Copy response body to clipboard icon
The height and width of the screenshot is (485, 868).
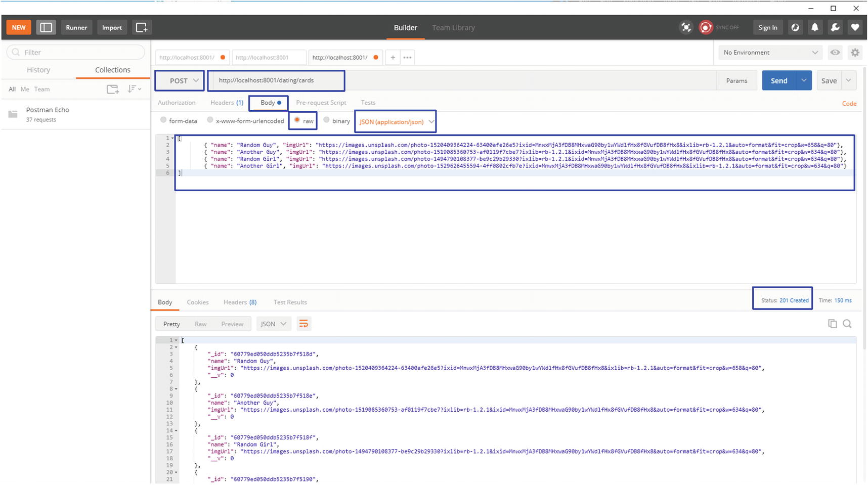pyautogui.click(x=832, y=324)
